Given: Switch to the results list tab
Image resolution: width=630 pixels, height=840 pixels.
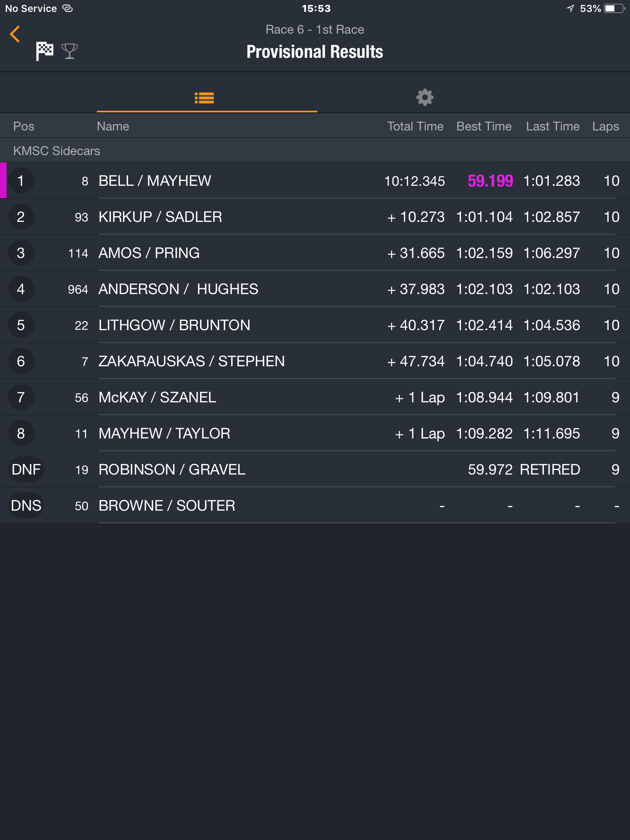Looking at the screenshot, I should point(204,98).
